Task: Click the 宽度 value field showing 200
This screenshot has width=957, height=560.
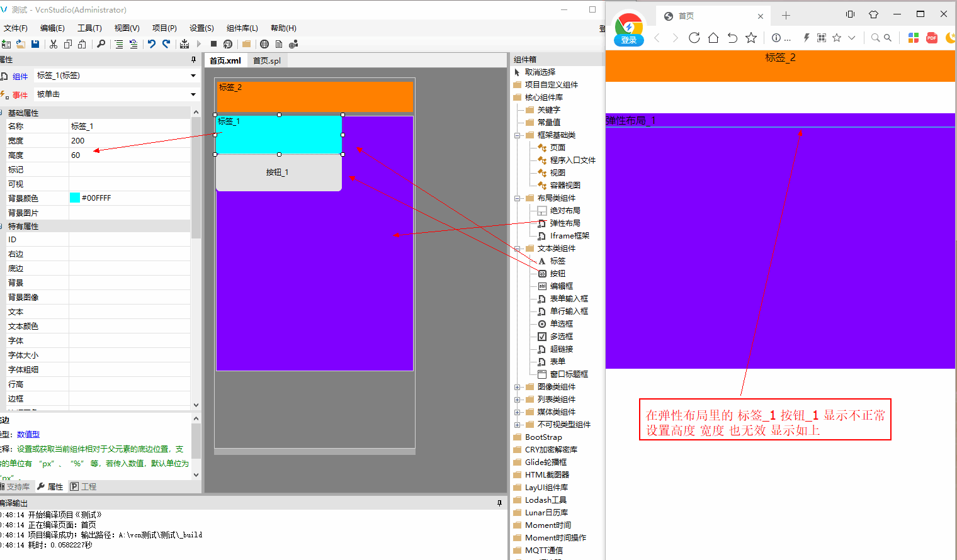Action: click(x=129, y=141)
